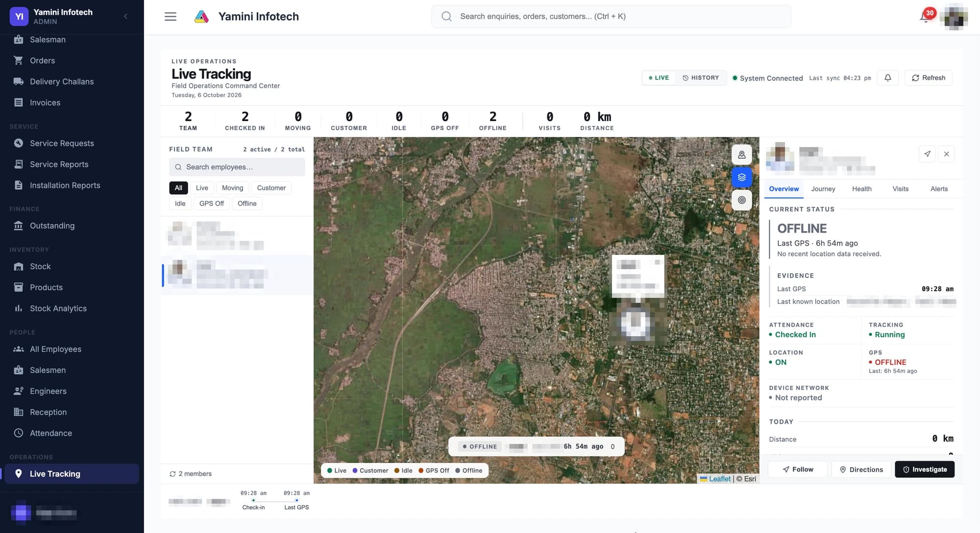Collapse the sidebar with chevron arrow
This screenshot has width=980, height=533.
tap(126, 16)
